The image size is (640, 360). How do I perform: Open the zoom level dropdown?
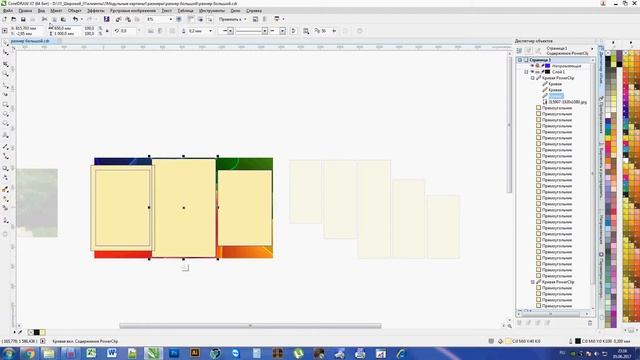pyautogui.click(x=170, y=19)
